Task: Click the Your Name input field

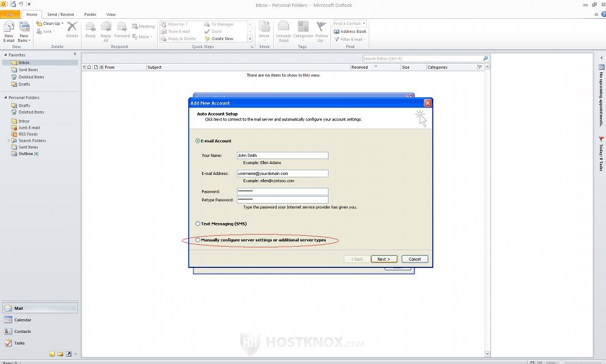Action: pyautogui.click(x=282, y=155)
